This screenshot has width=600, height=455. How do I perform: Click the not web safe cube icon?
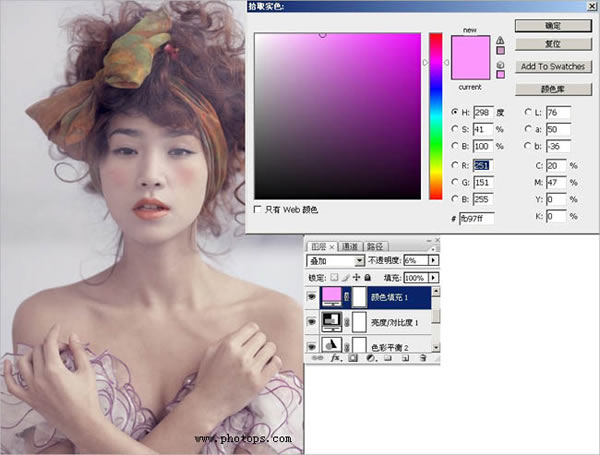pyautogui.click(x=501, y=64)
